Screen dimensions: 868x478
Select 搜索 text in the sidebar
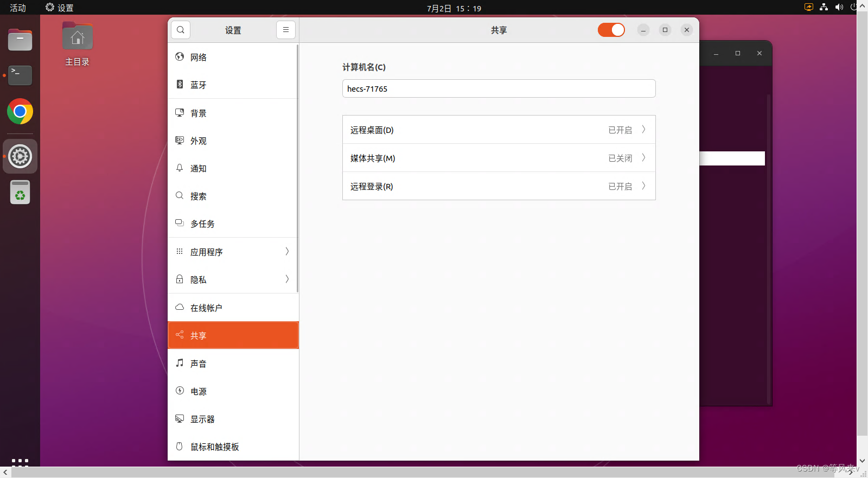pos(199,196)
